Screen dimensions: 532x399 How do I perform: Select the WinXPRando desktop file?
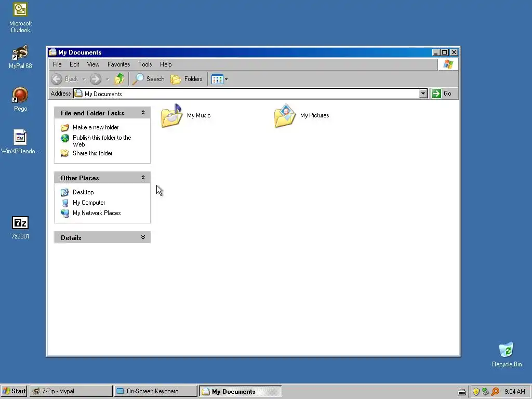point(20,142)
